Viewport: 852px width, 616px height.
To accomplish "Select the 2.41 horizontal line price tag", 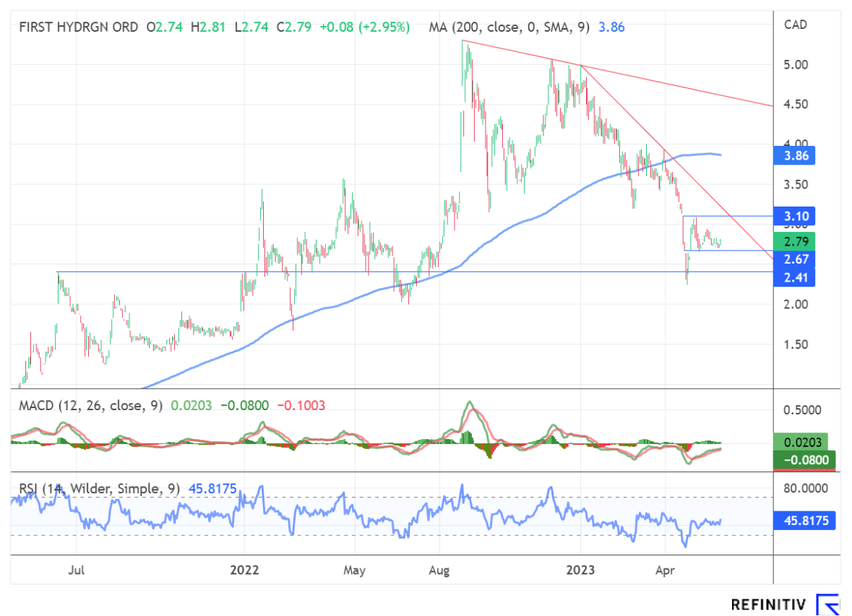I will (x=794, y=277).
